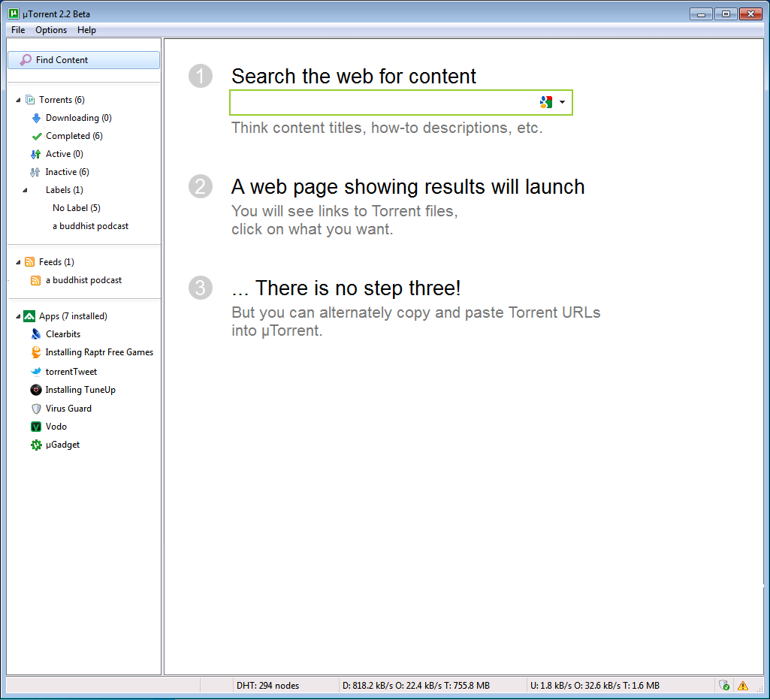Open the search engine dropdown arrow

coord(562,102)
